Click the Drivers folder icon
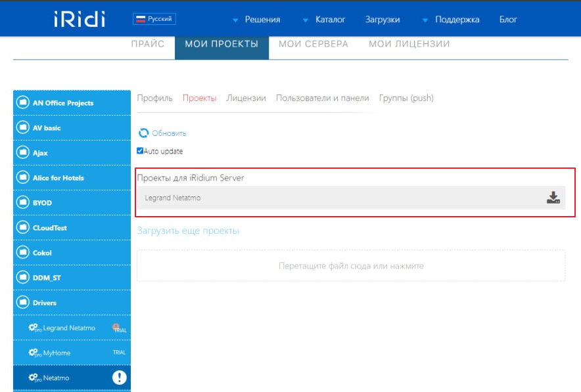581x392 pixels. click(23, 303)
